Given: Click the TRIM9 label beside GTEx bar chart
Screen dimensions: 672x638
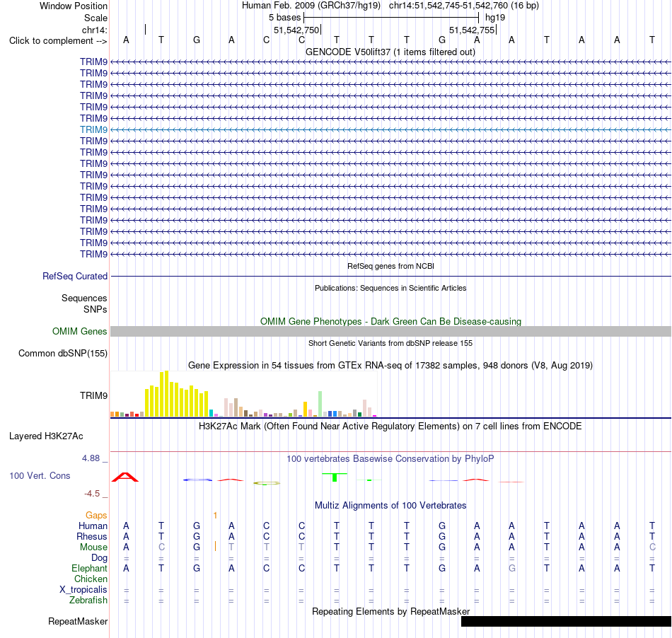Looking at the screenshot, I should point(93,395).
